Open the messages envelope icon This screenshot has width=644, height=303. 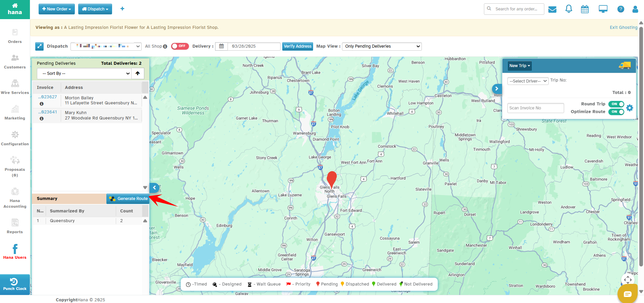click(552, 9)
